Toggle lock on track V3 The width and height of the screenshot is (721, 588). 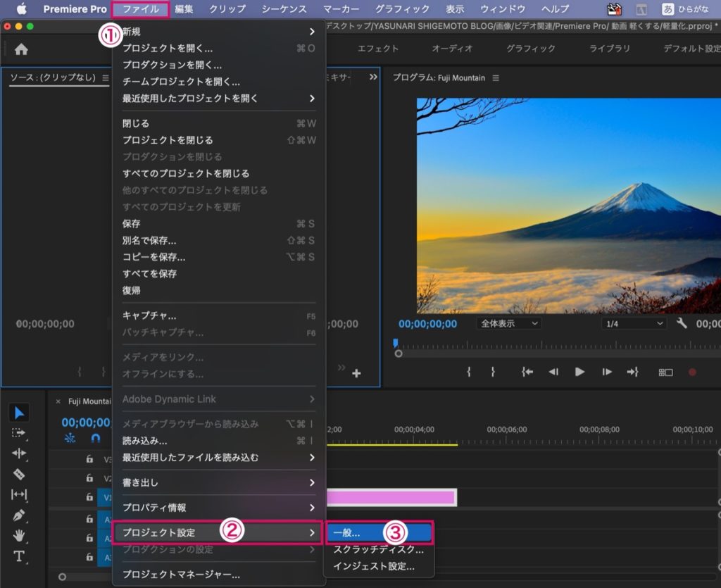(x=89, y=459)
